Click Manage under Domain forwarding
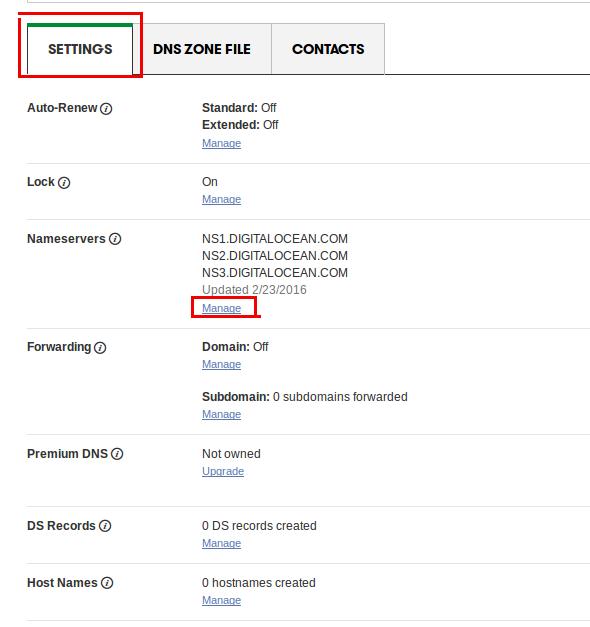This screenshot has height=627, width=590. click(221, 364)
